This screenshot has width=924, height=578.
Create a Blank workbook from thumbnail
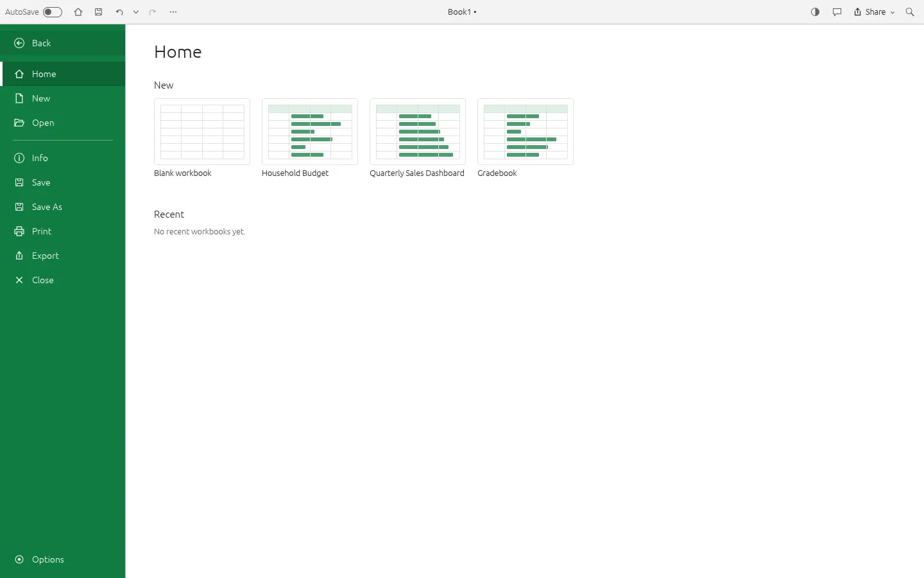[202, 132]
